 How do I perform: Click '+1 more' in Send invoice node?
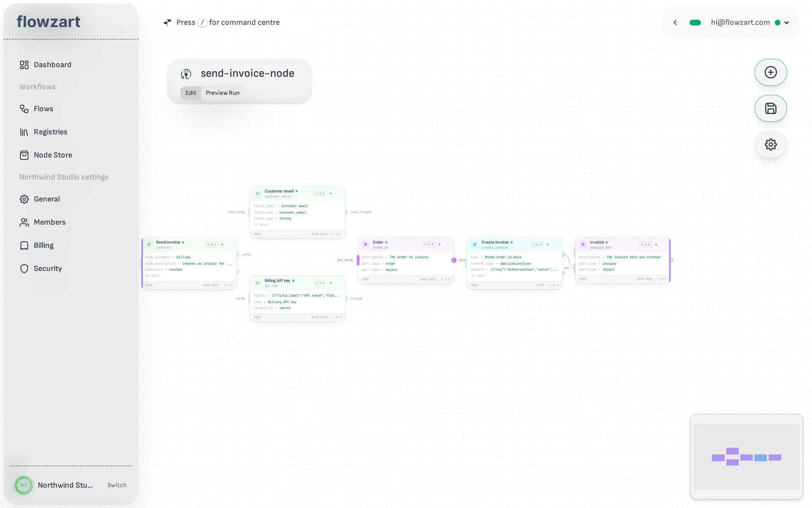[152, 276]
